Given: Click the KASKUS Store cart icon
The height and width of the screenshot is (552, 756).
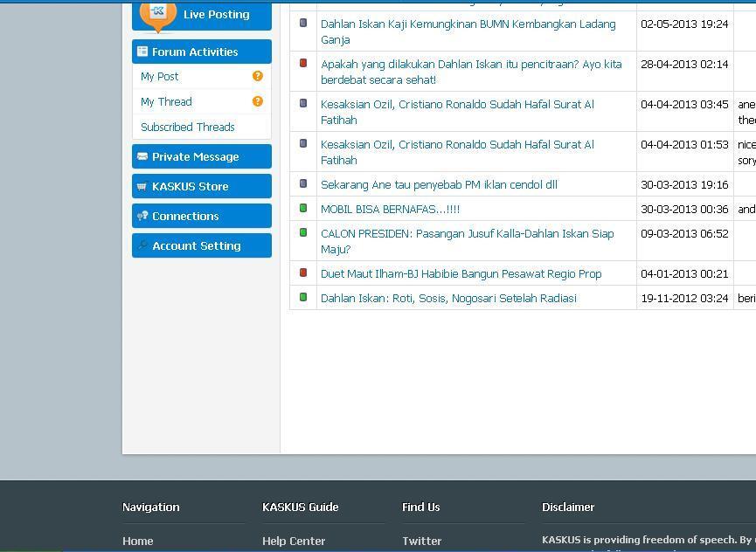Looking at the screenshot, I should (x=142, y=186).
